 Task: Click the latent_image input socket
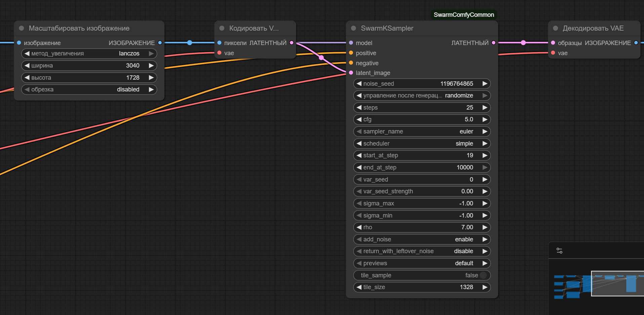(351, 73)
